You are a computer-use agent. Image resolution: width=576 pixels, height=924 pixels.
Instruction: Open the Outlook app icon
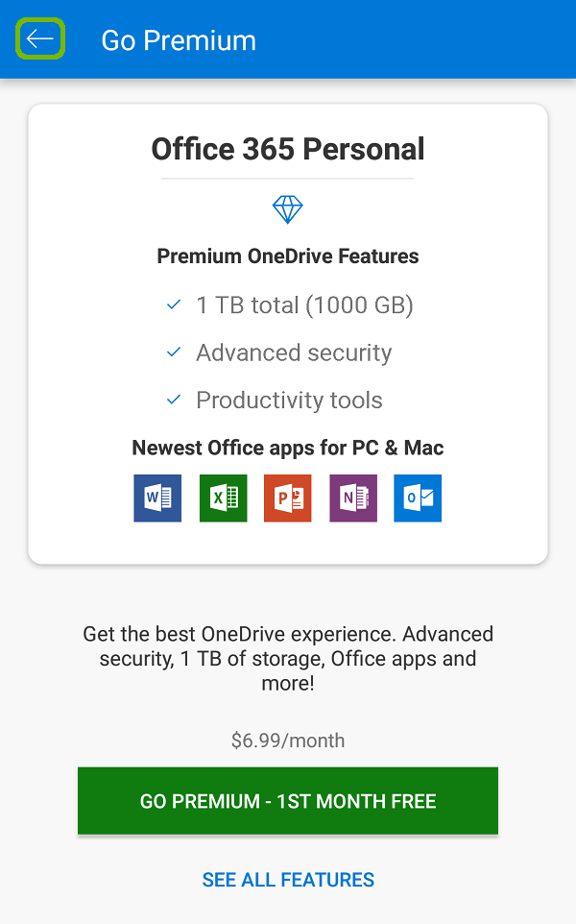tap(418, 498)
